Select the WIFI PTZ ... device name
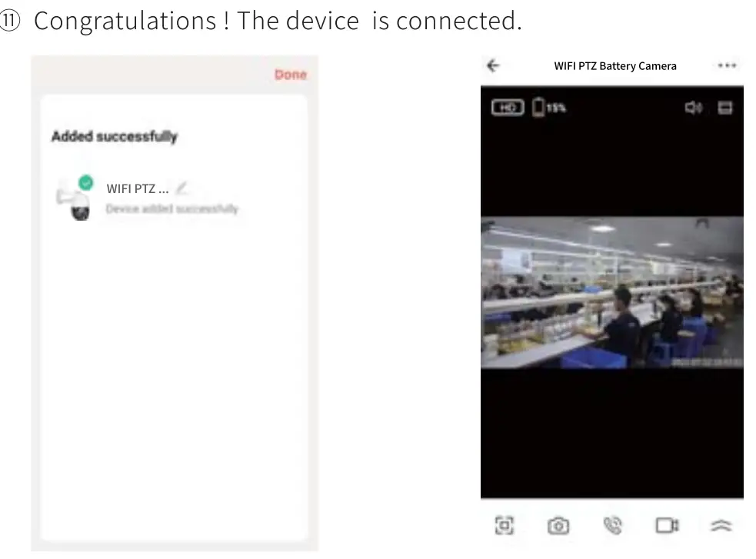The width and height of the screenshot is (756, 559). (x=138, y=189)
